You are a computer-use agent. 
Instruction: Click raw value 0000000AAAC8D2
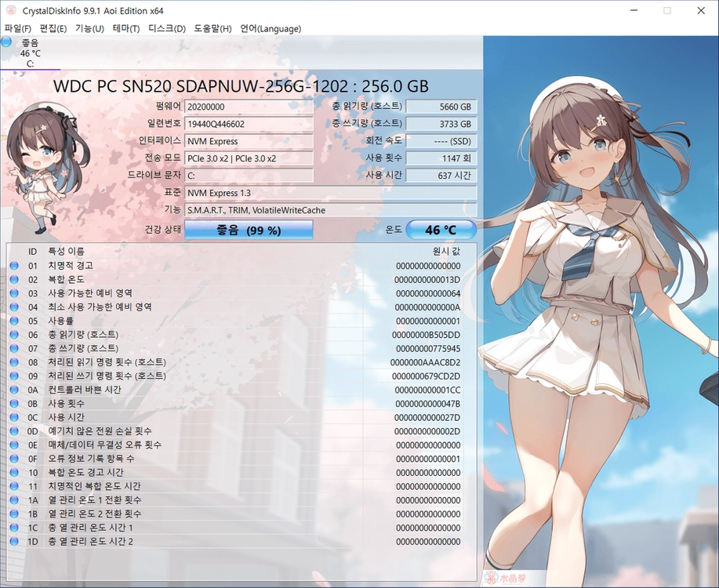(x=425, y=362)
